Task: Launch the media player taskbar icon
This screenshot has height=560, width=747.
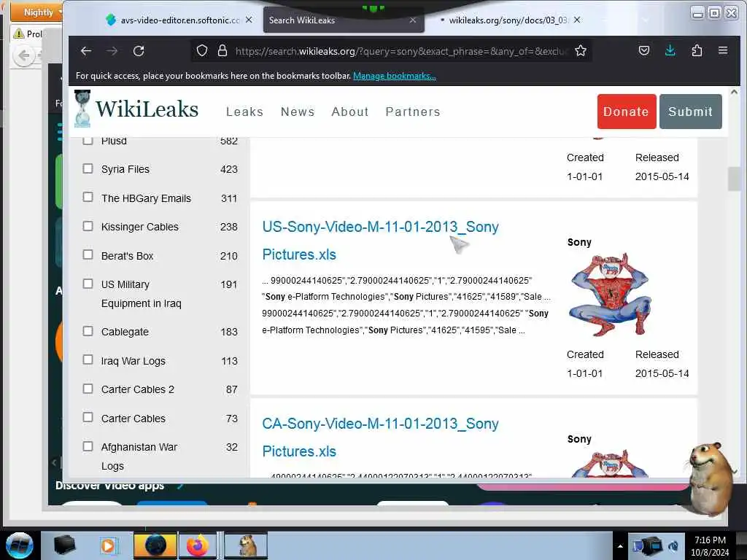Action: click(108, 545)
